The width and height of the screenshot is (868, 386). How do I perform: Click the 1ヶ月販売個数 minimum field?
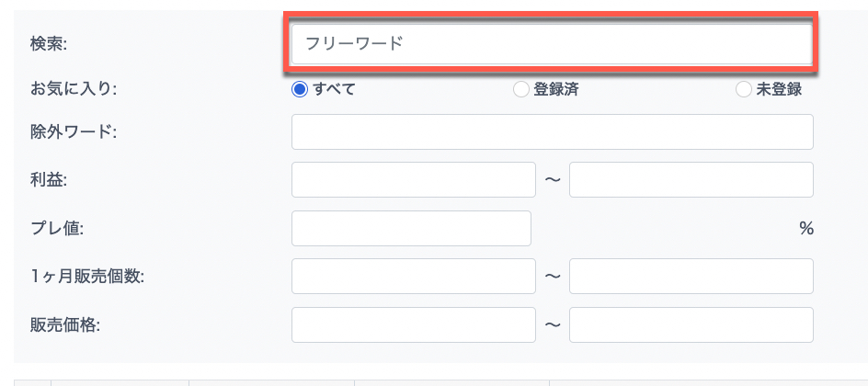point(413,276)
